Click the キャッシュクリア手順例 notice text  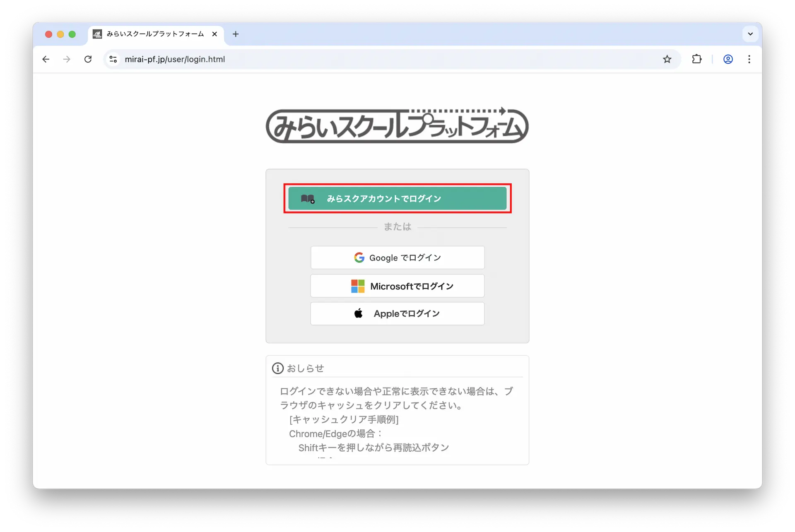(x=344, y=419)
